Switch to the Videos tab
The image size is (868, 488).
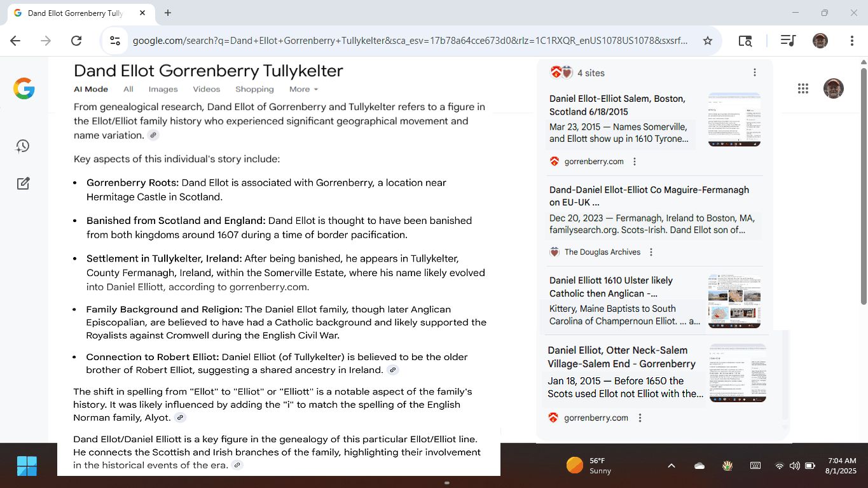coord(206,89)
